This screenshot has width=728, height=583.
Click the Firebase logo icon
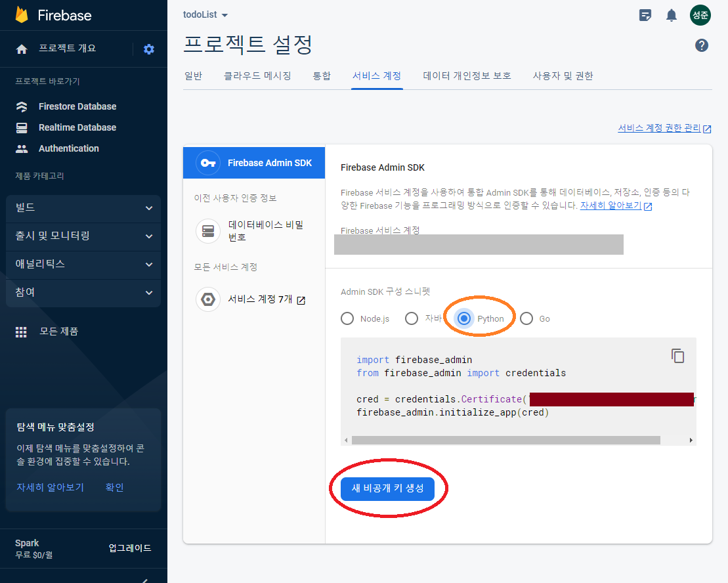point(22,15)
